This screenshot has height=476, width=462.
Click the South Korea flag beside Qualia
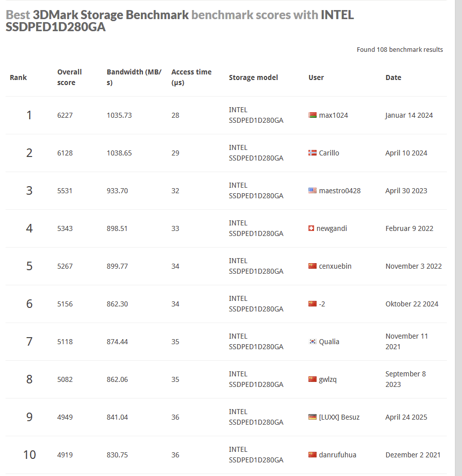pyautogui.click(x=313, y=342)
